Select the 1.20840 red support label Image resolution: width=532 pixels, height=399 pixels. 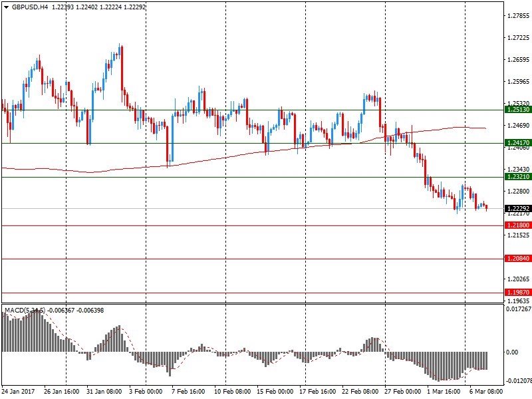(x=518, y=259)
